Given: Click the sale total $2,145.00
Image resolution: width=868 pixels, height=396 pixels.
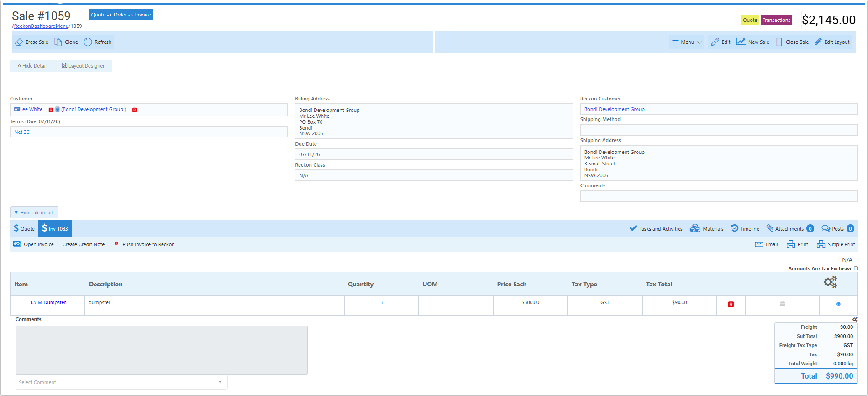Looking at the screenshot, I should point(829,20).
